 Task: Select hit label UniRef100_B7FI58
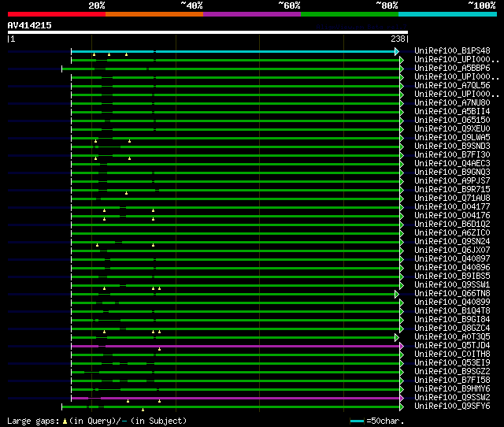pos(452,381)
